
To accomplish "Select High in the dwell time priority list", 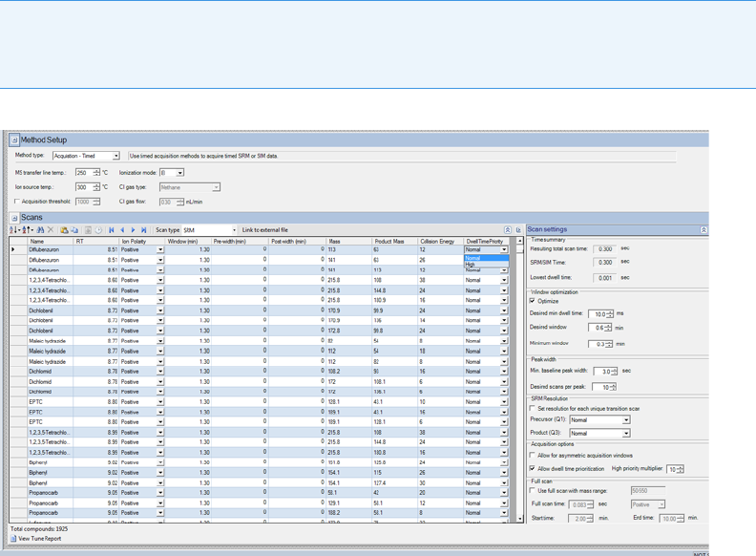I will tap(472, 265).
